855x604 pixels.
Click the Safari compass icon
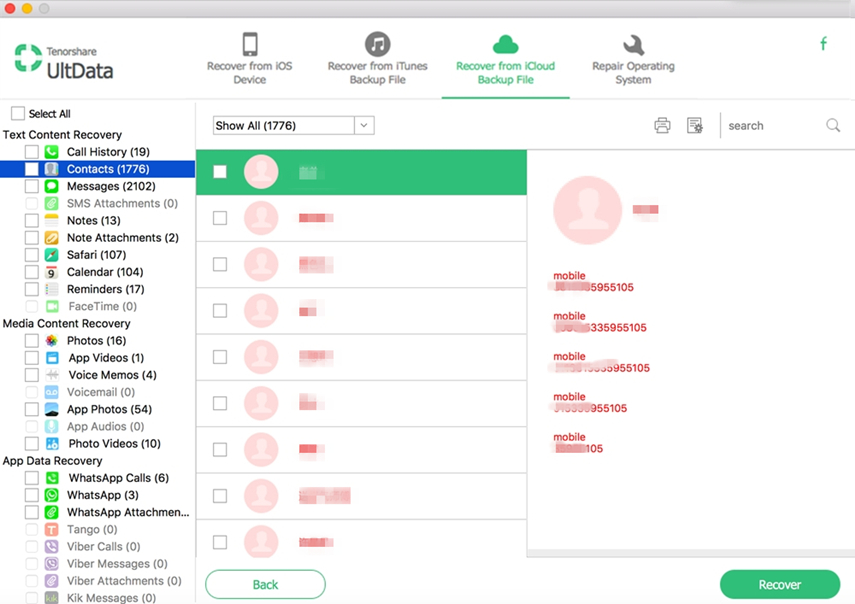tap(51, 255)
